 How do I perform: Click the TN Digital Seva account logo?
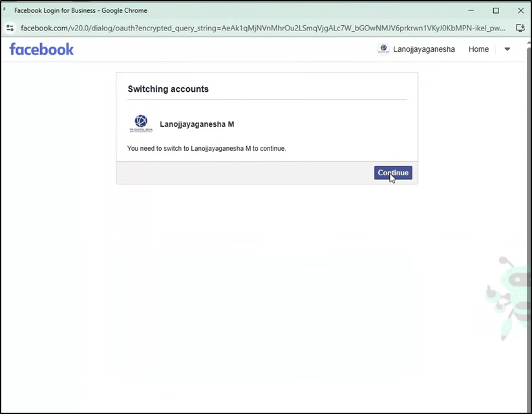click(x=140, y=124)
